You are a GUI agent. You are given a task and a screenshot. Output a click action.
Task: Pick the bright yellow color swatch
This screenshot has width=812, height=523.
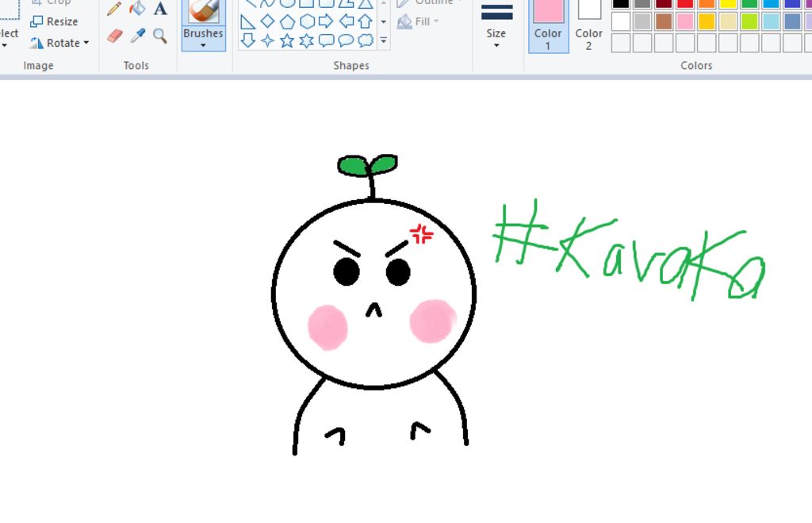pos(728,4)
